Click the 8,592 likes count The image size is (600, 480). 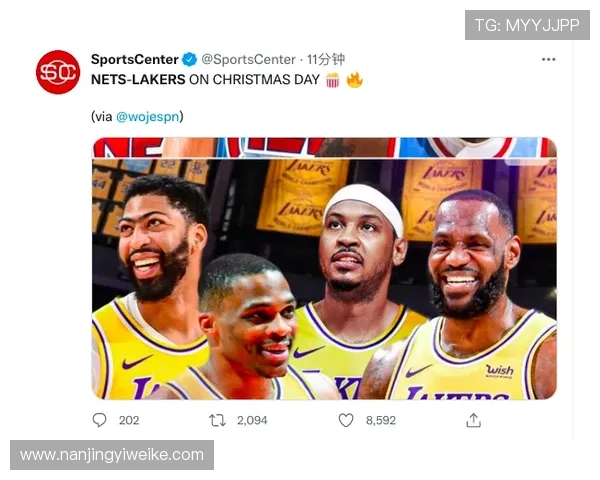pyautogui.click(x=381, y=420)
